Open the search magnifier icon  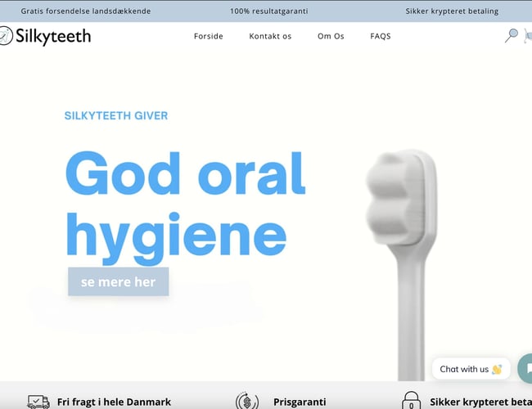[x=512, y=36]
